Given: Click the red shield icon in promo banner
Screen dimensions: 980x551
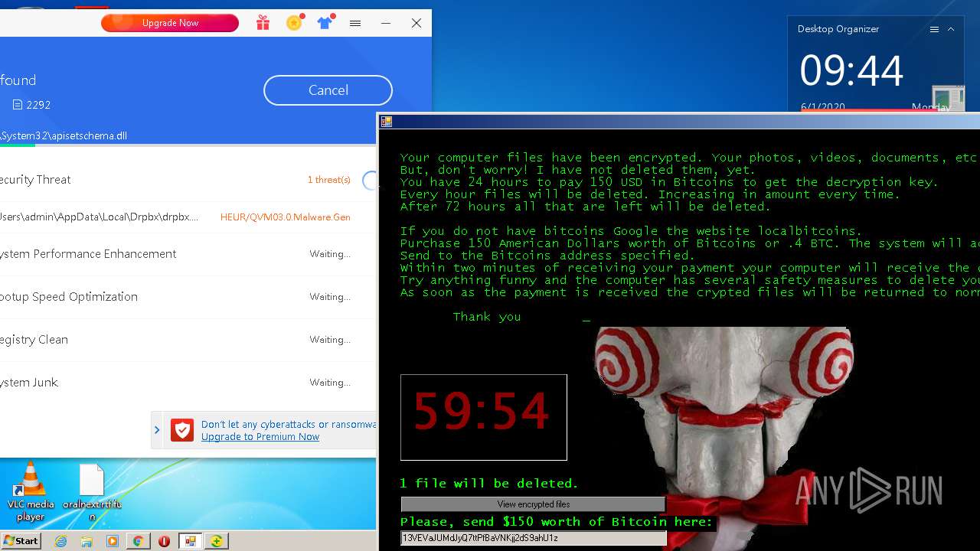Looking at the screenshot, I should (x=182, y=430).
